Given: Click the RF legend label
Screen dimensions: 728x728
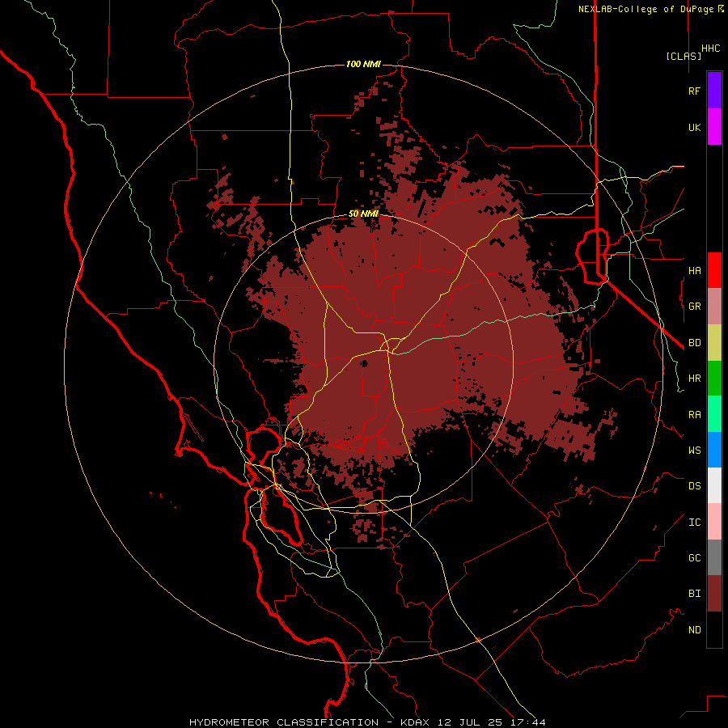Looking at the screenshot, I should click(x=694, y=91).
